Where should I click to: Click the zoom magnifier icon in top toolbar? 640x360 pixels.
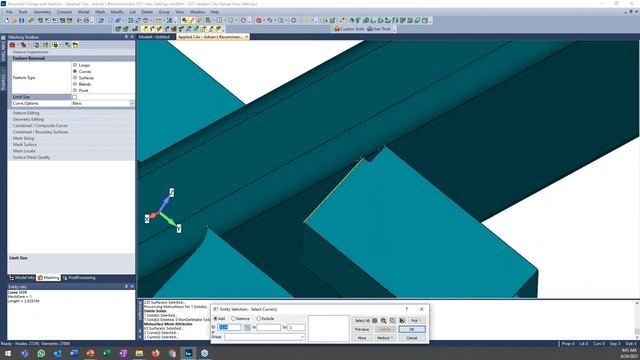184,20
